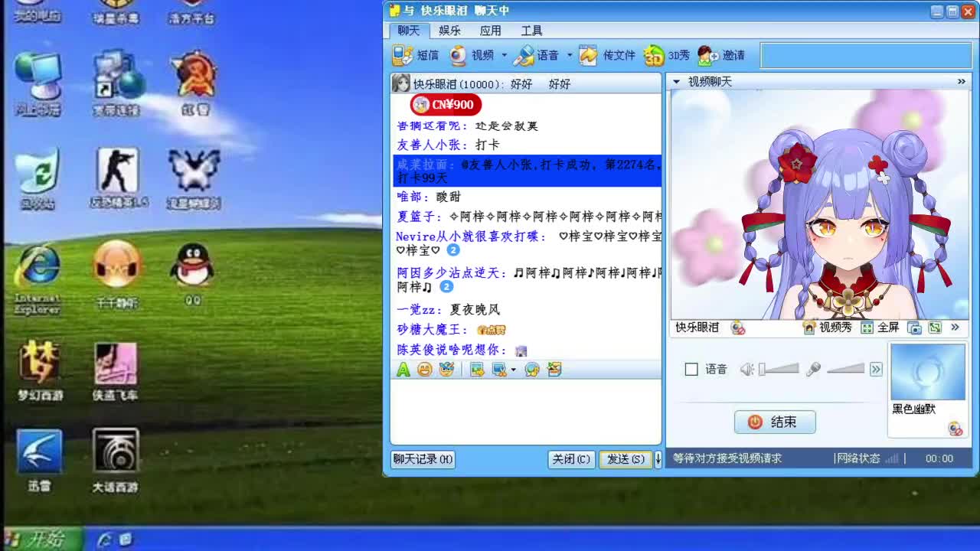The height and width of the screenshot is (551, 980).
Task: Toggle the microphone icon
Action: click(x=813, y=370)
